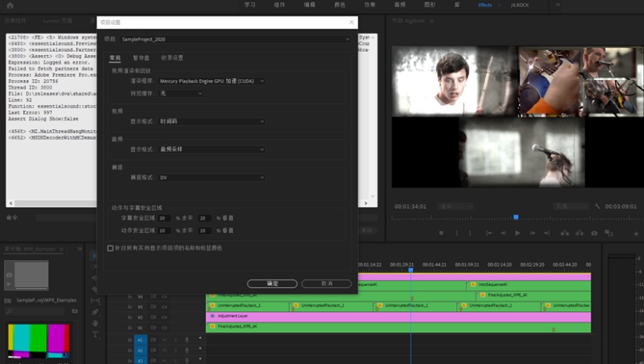Viewport: 644px width, 364px height.
Task: Click the Comparison view button
Action: tap(609, 233)
